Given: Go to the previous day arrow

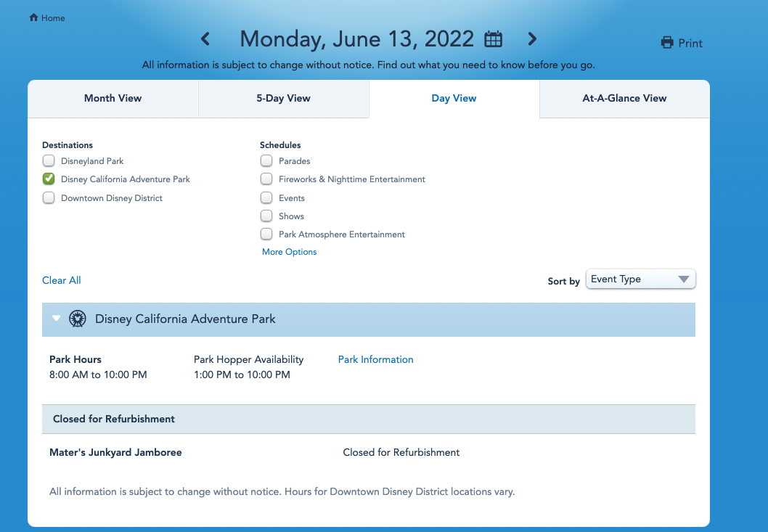Looking at the screenshot, I should (205, 38).
